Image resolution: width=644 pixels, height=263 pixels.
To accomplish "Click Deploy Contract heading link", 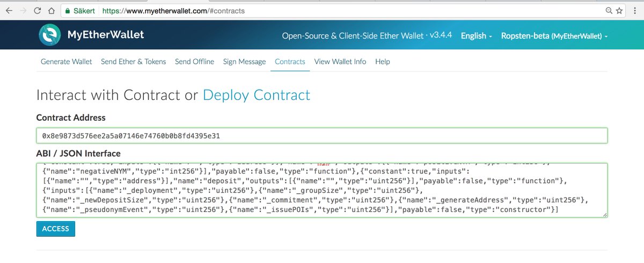I will point(257,95).
